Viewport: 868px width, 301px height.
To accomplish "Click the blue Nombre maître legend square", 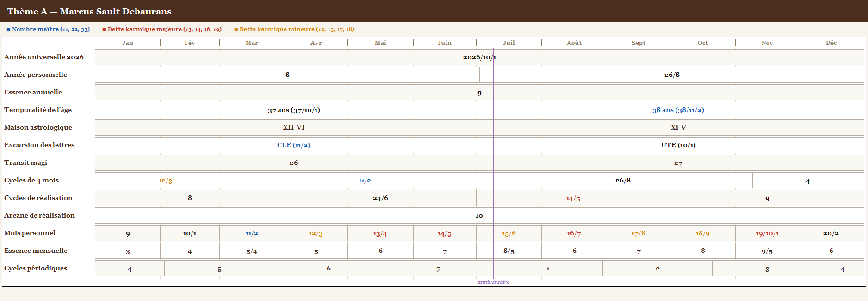I will (x=8, y=30).
